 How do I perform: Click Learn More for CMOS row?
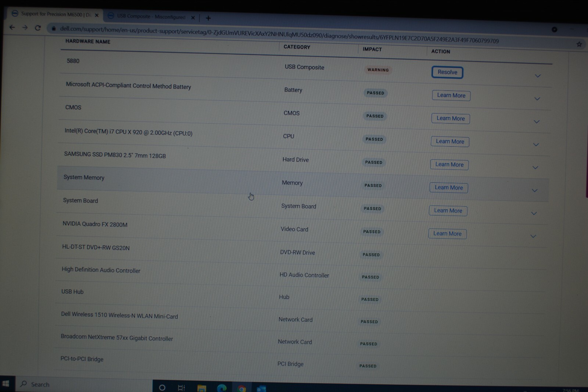pyautogui.click(x=451, y=118)
